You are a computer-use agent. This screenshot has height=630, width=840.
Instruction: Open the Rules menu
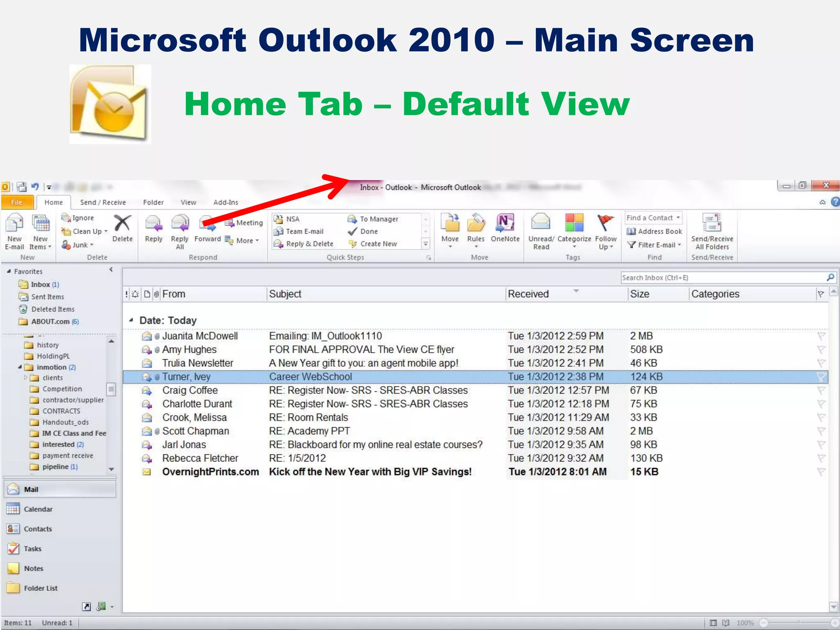click(476, 231)
